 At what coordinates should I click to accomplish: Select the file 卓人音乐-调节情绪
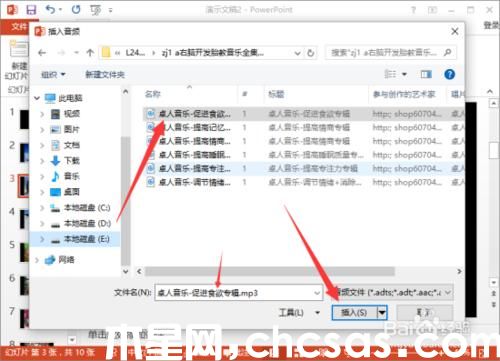(x=195, y=182)
